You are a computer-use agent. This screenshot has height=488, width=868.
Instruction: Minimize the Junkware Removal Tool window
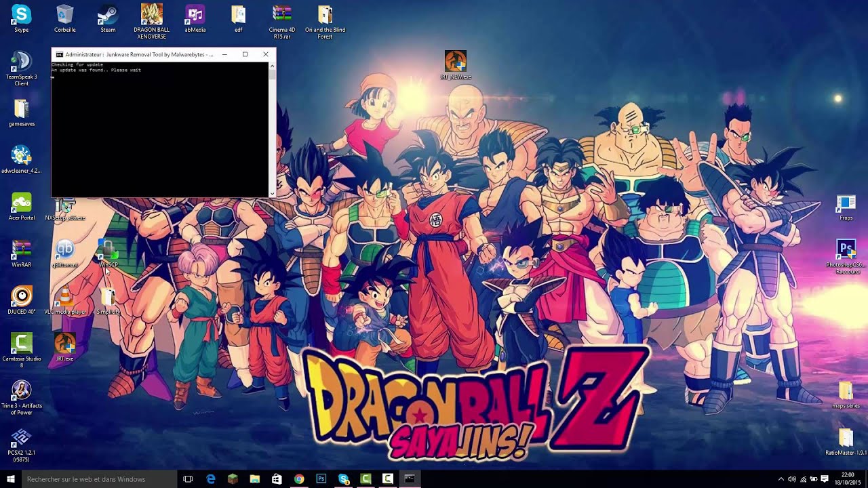point(224,54)
